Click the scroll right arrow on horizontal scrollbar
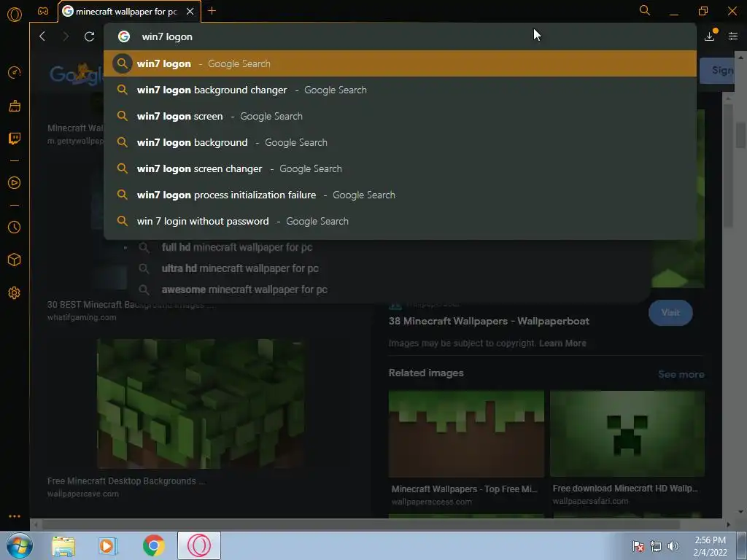747x560 pixels. pos(728,525)
